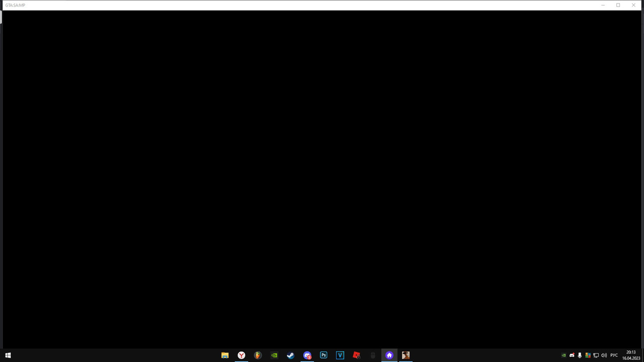The width and height of the screenshot is (644, 362).
Task: Open NVIDIA GeForce Experience taskbar icon
Action: coord(274,355)
